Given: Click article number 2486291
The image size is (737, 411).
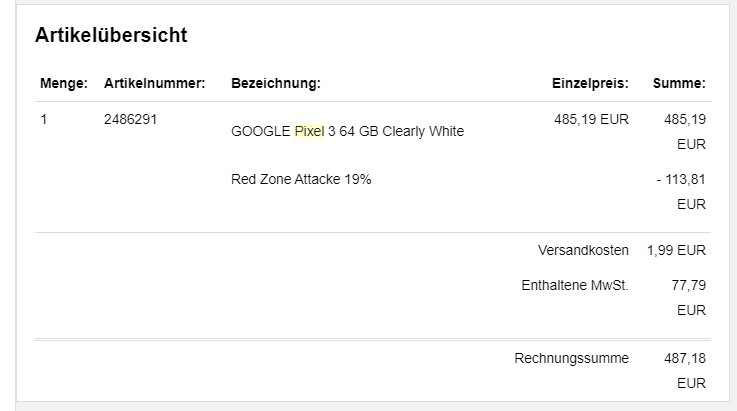Looking at the screenshot, I should click(130, 119).
